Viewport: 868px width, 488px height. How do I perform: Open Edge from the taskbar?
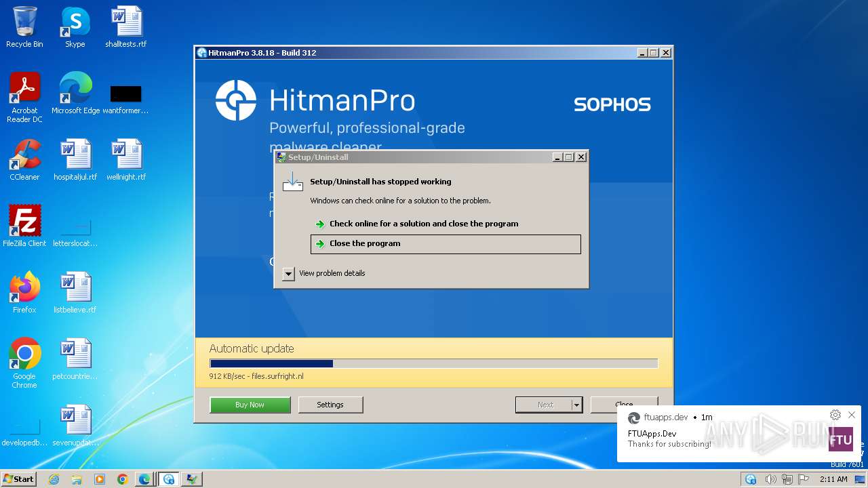pyautogui.click(x=144, y=479)
